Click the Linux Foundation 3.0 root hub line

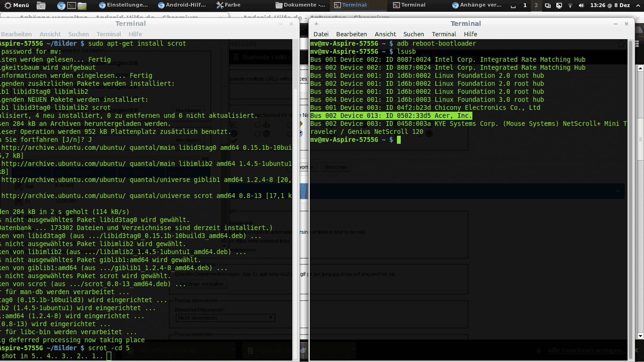(x=427, y=99)
